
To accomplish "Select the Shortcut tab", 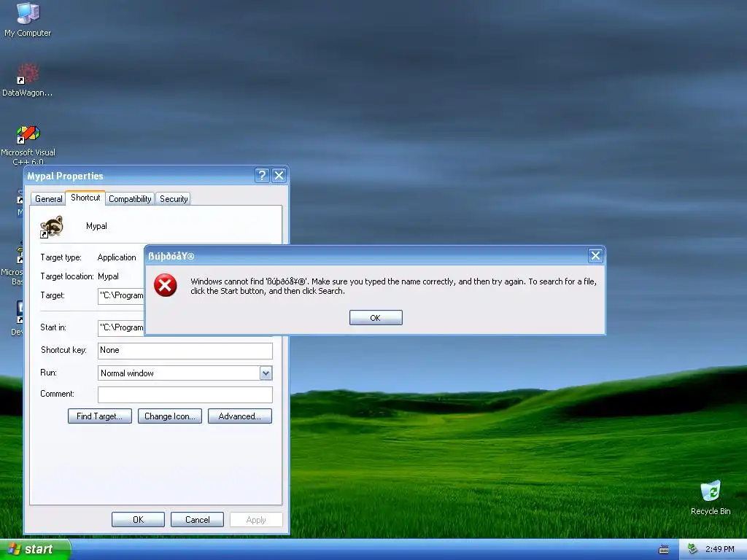I will point(85,198).
